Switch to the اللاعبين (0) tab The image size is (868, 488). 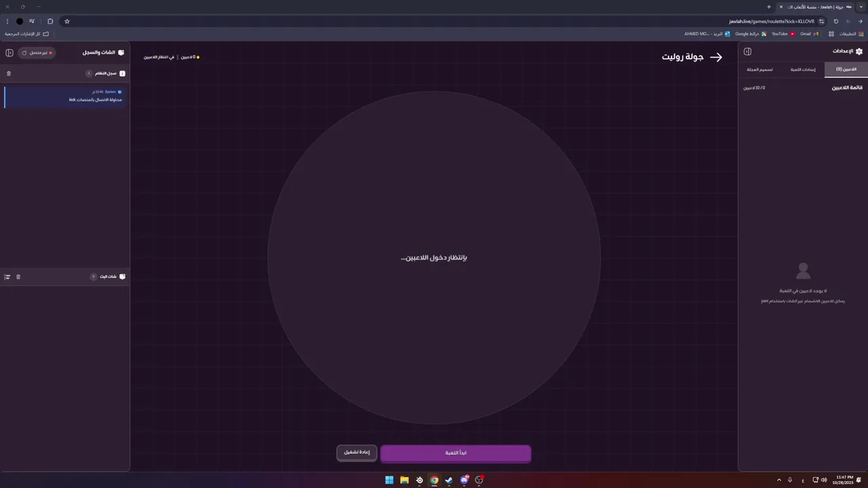[x=846, y=69]
